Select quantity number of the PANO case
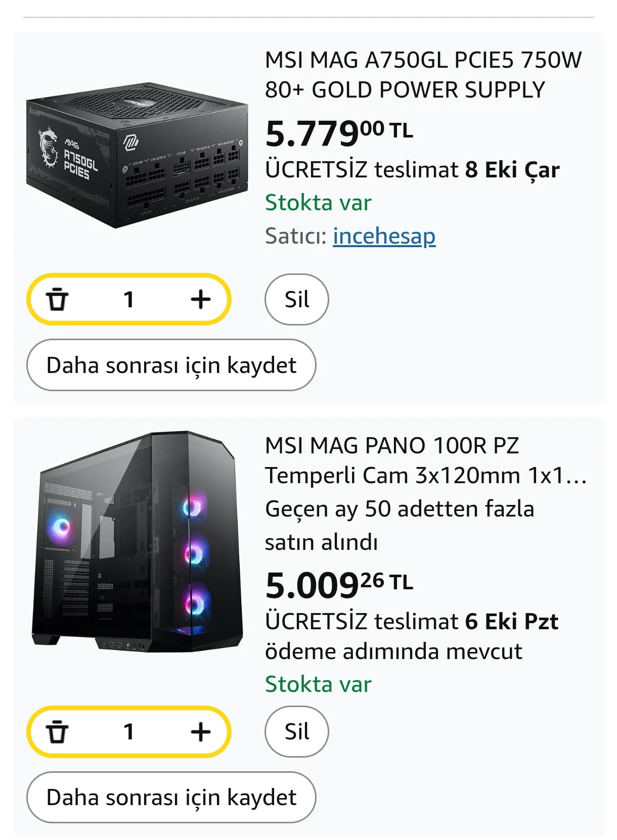 129,731
